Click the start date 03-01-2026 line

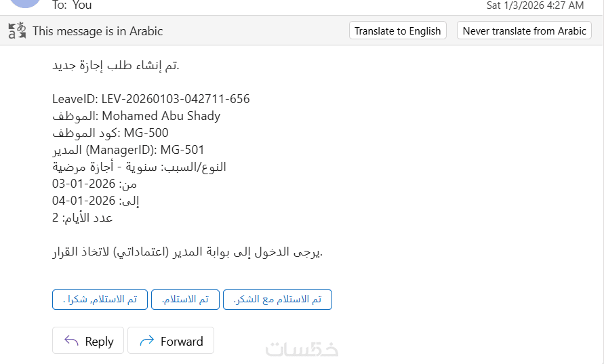coord(94,184)
